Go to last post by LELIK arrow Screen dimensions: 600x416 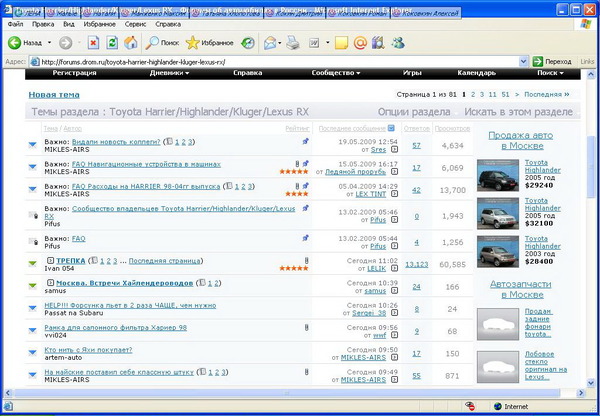(394, 269)
